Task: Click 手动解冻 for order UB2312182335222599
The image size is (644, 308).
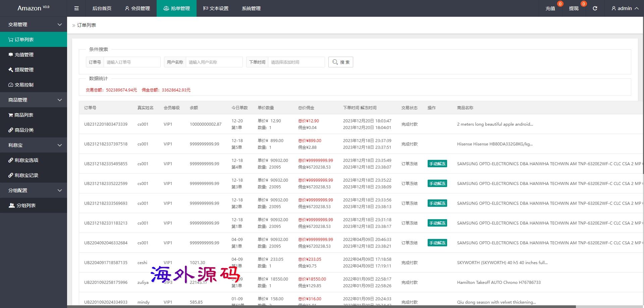Action: click(x=437, y=184)
